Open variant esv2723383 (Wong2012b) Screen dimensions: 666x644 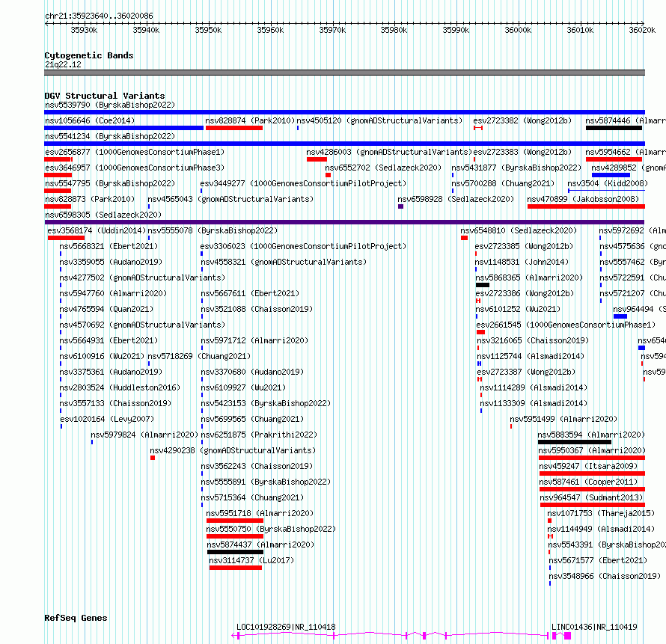[x=522, y=152]
